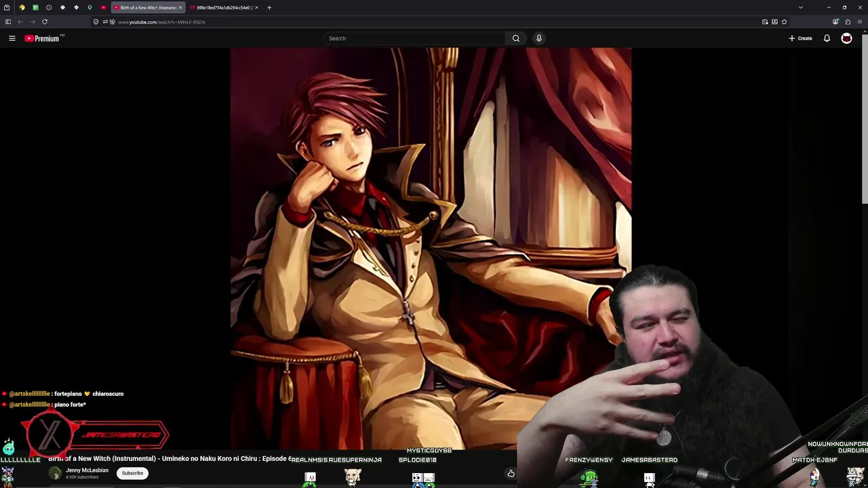The width and height of the screenshot is (868, 488).
Task: Select the green spreadsheet pinned tab
Action: pos(35,7)
